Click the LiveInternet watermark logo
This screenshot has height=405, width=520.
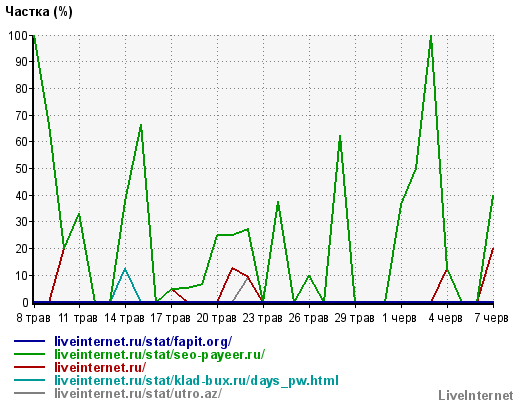coord(476,396)
